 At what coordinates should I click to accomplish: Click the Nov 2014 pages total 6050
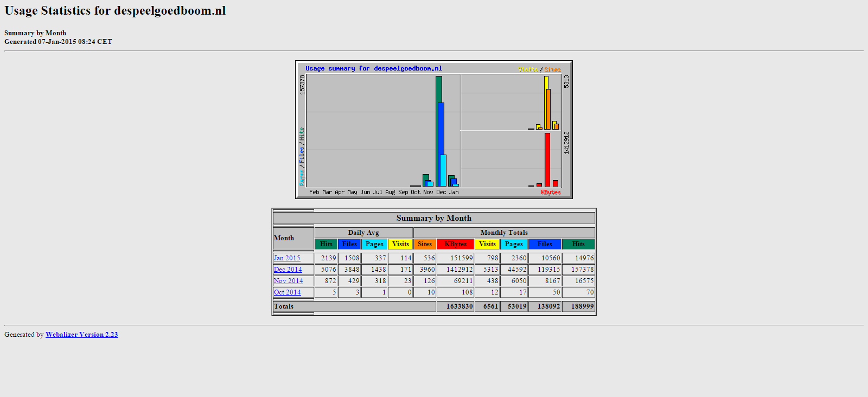(514, 281)
